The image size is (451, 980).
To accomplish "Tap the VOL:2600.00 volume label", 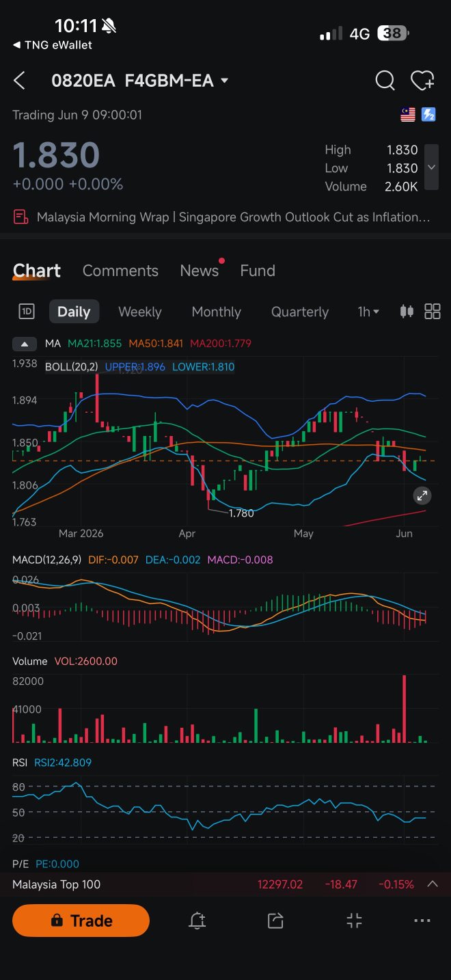I will point(86,662).
